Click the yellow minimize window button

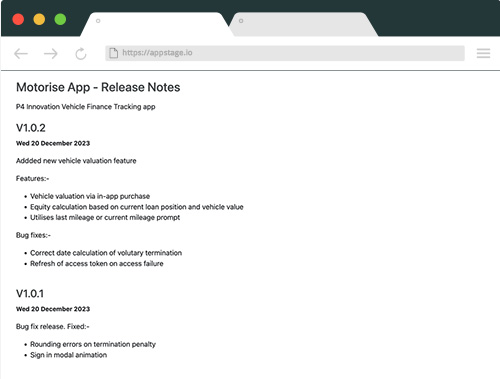[x=39, y=19]
